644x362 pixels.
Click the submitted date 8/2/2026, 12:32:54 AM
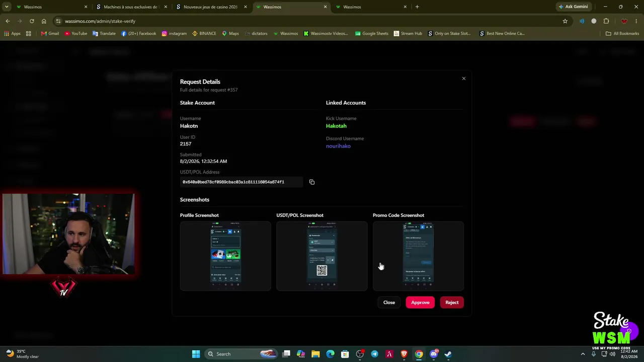click(203, 161)
